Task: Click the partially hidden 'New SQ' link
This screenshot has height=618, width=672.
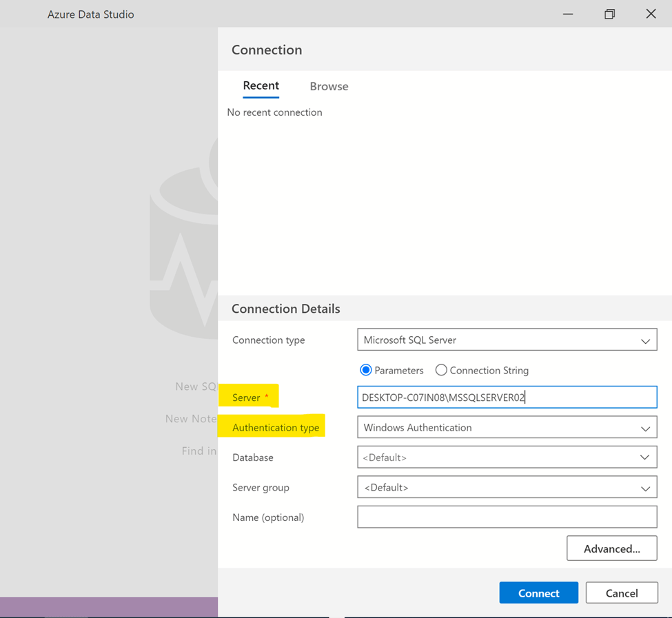Action: point(196,387)
